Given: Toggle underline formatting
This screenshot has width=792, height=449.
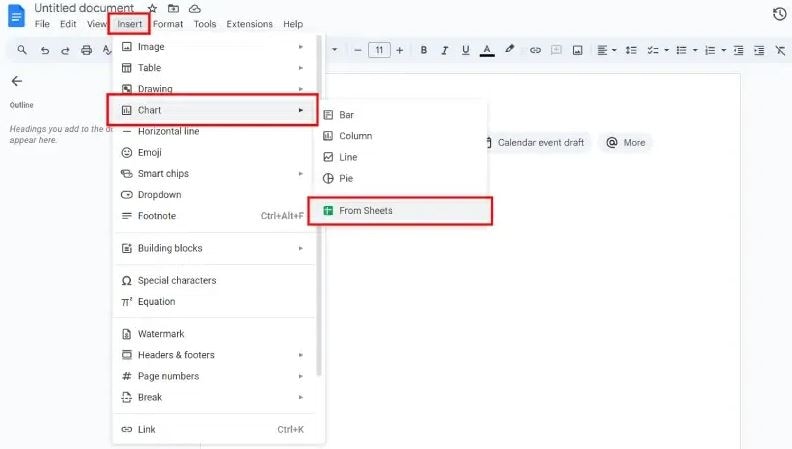Looking at the screenshot, I should [x=466, y=50].
